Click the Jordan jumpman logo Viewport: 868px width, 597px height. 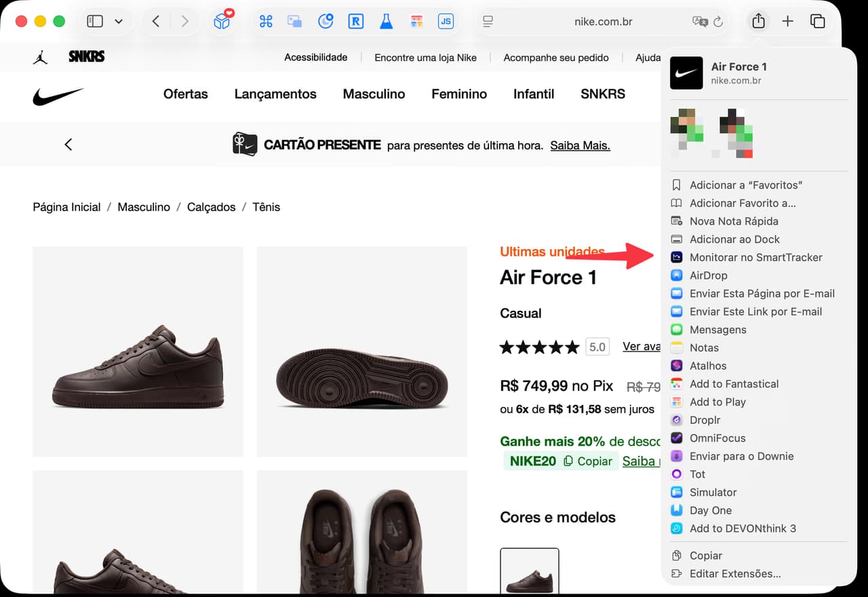pos(40,57)
